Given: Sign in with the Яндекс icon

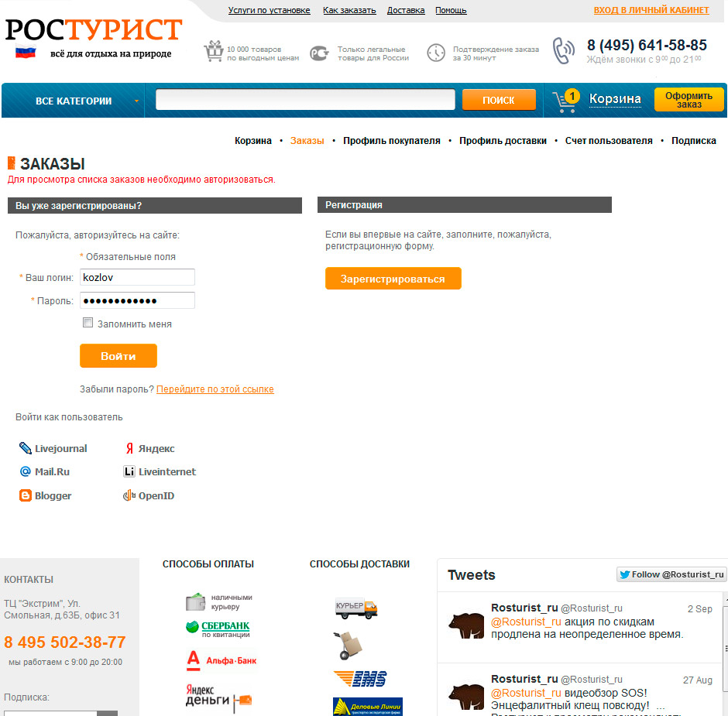Looking at the screenshot, I should (129, 448).
